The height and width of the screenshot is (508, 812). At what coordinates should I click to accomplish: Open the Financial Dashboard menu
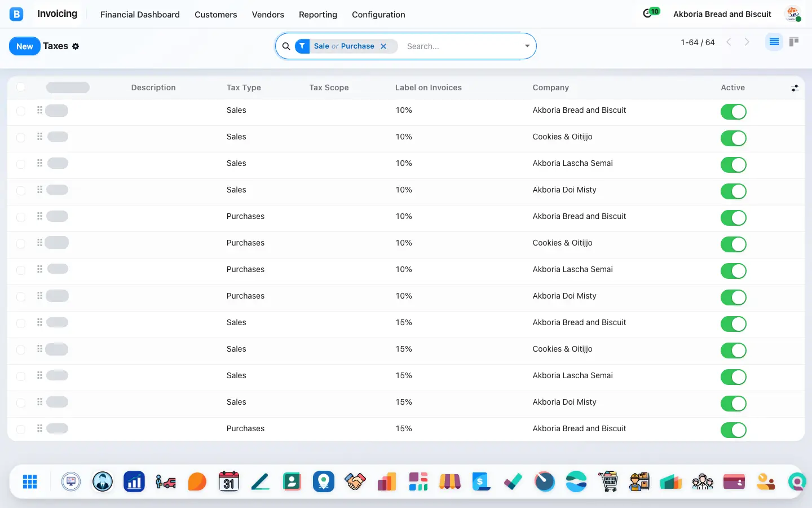pyautogui.click(x=140, y=15)
